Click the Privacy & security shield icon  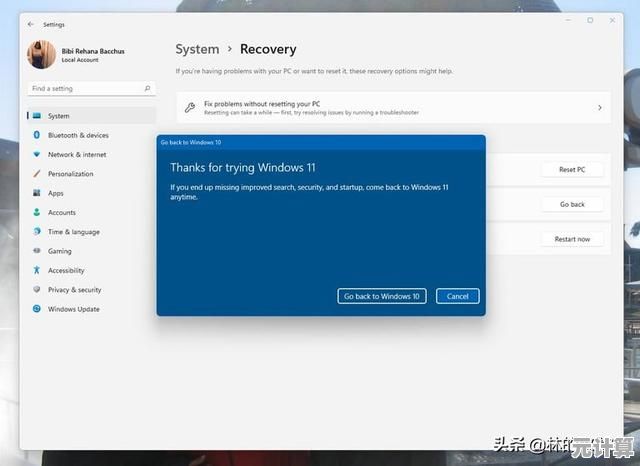[37, 290]
